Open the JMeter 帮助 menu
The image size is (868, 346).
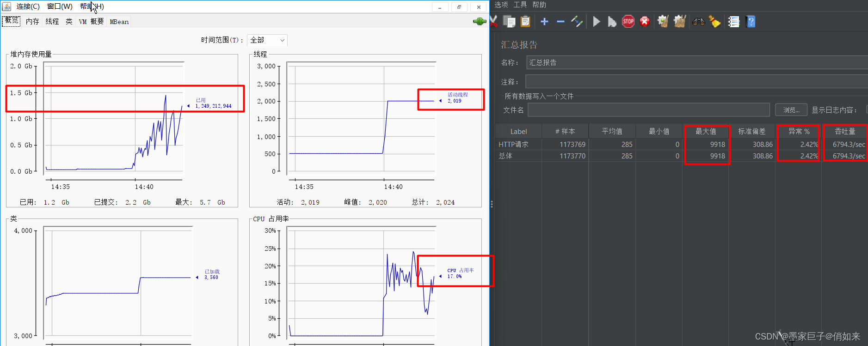coord(539,5)
